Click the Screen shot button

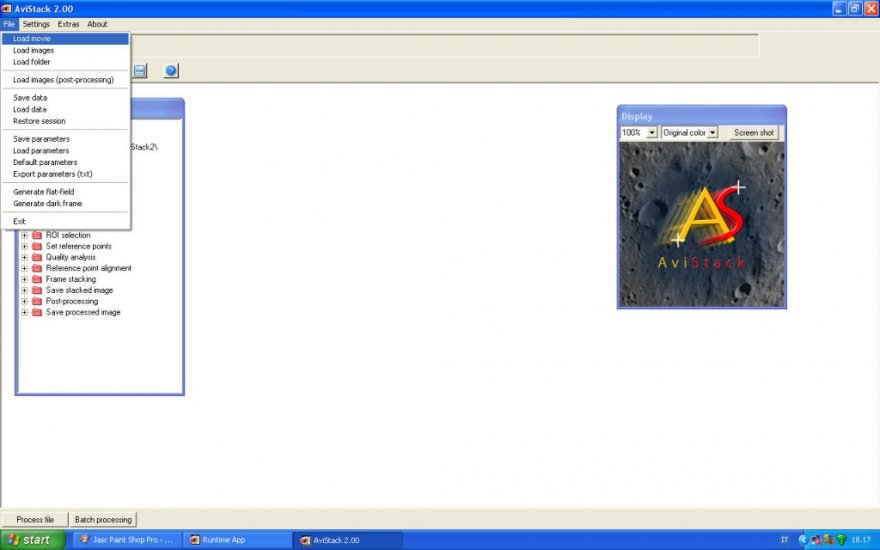tap(753, 132)
